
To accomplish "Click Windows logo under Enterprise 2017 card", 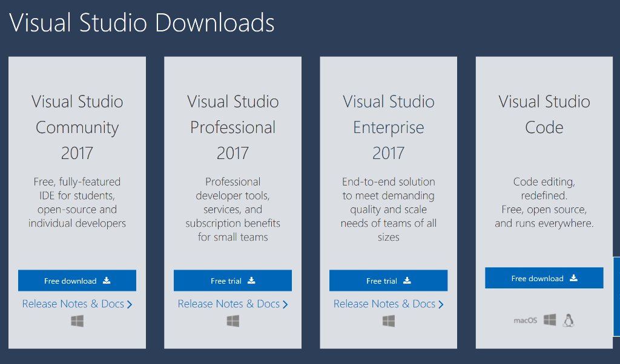I will coord(389,321).
